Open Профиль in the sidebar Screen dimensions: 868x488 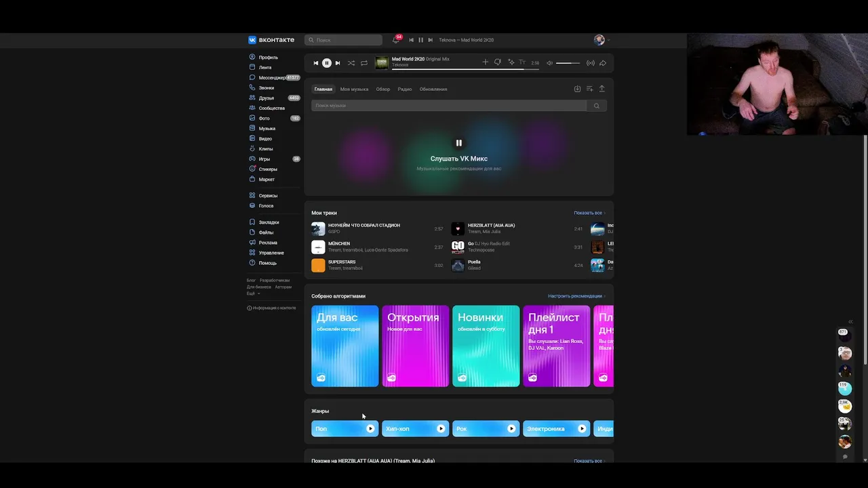point(269,58)
